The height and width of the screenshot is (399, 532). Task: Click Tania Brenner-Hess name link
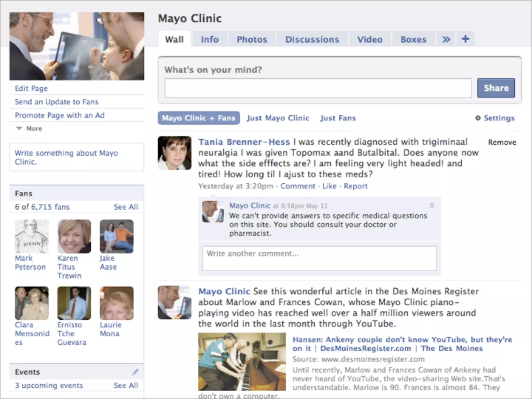[x=244, y=142]
